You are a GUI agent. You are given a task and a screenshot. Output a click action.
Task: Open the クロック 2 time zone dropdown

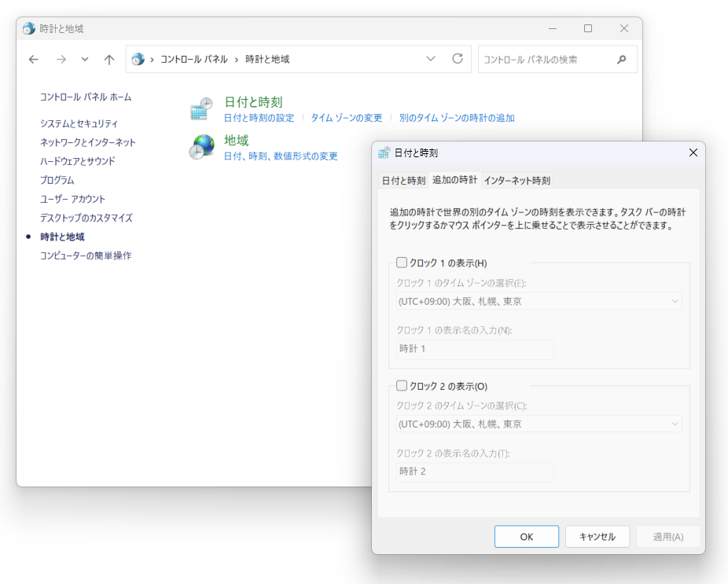click(x=675, y=424)
